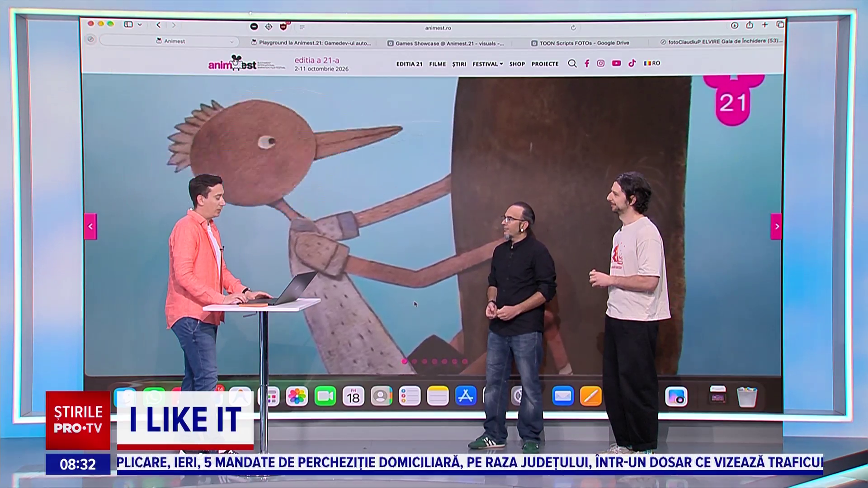Select the active pink carousel dot
868x488 pixels.
point(404,361)
